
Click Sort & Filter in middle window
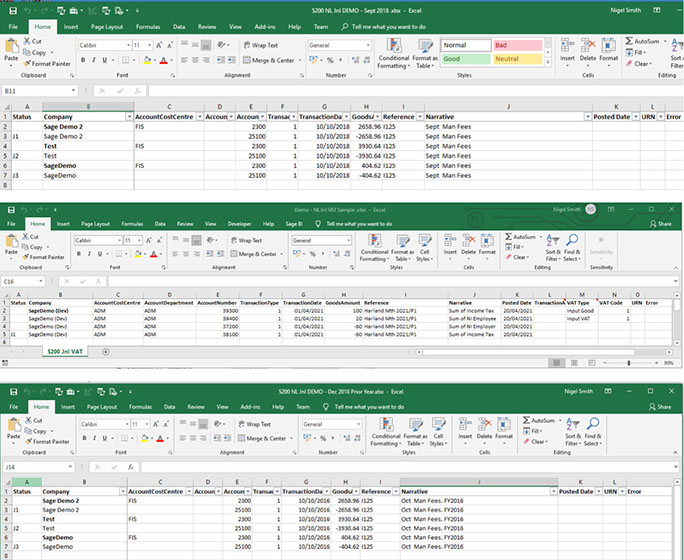coord(552,248)
